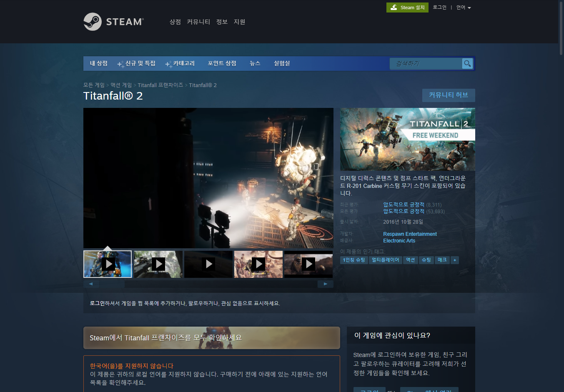Viewport: 564px width, 392px height.
Task: Select the 액션 tag
Action: coord(411,260)
